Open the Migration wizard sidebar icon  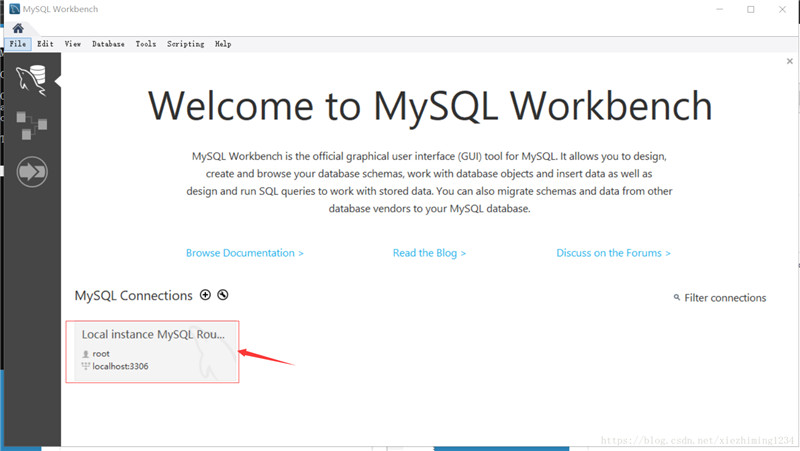(x=32, y=172)
